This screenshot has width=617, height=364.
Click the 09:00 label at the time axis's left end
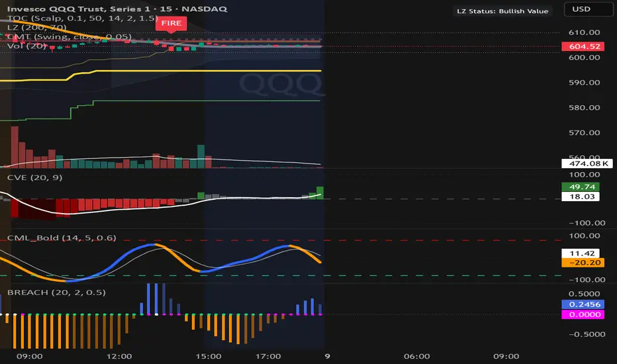[x=30, y=356]
